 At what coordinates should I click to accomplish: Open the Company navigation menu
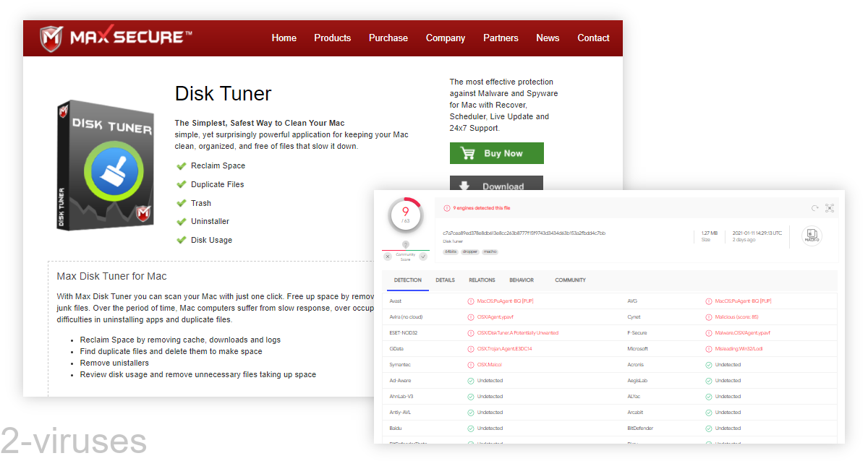click(x=446, y=38)
